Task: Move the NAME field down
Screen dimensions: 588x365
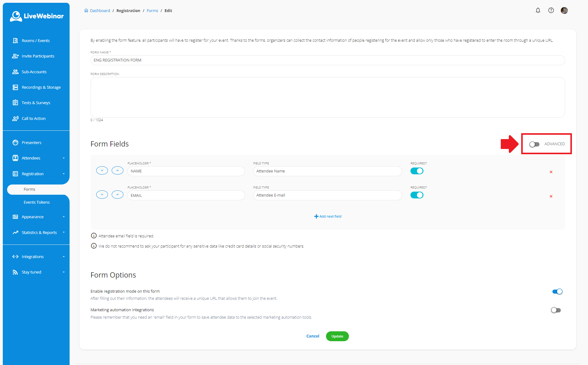Action: click(x=102, y=171)
